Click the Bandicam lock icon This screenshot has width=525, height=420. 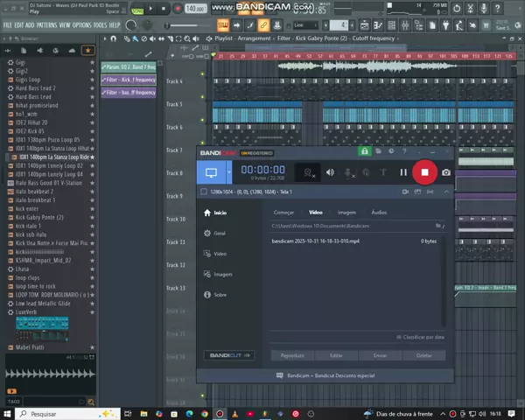tap(365, 151)
